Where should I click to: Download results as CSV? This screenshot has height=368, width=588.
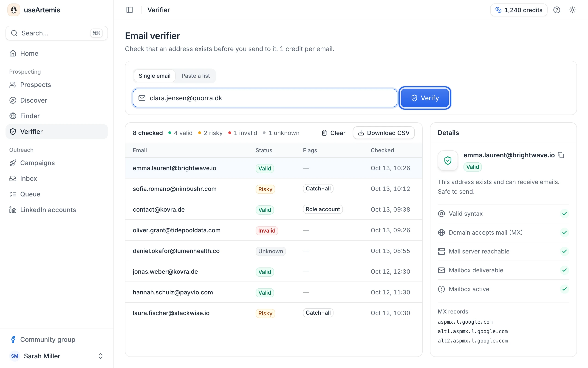click(x=384, y=133)
